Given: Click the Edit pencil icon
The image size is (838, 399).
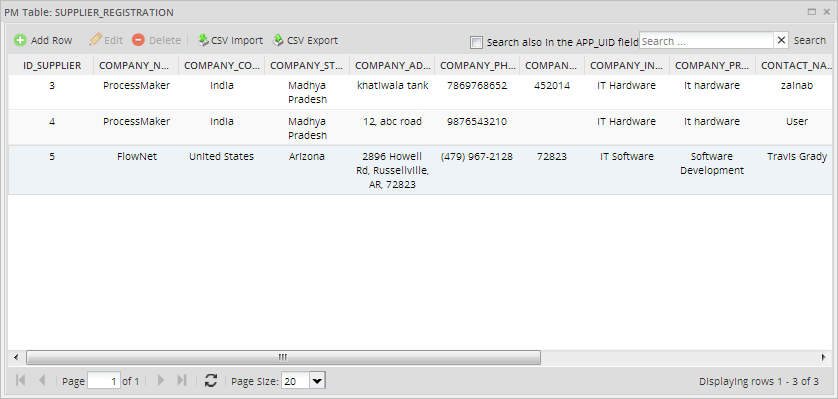Looking at the screenshot, I should [96, 40].
